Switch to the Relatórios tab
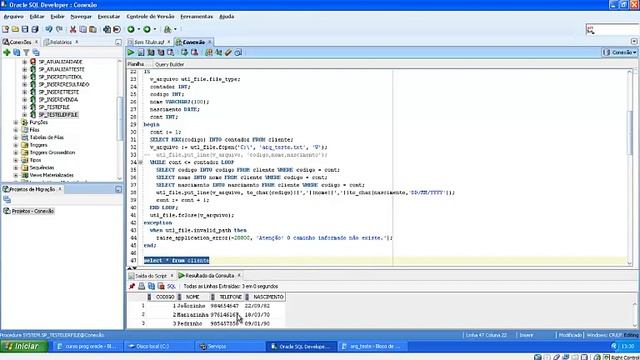Image resolution: width=640 pixels, height=360 pixels. pyautogui.click(x=61, y=42)
